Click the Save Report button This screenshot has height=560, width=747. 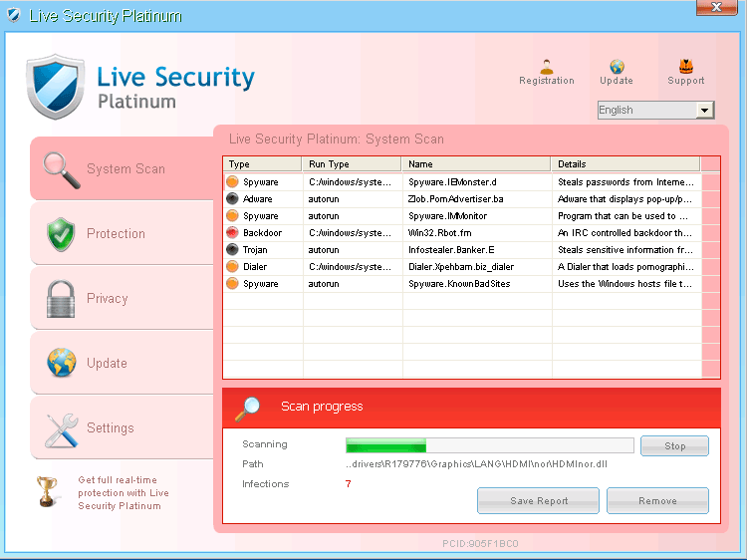(x=538, y=501)
